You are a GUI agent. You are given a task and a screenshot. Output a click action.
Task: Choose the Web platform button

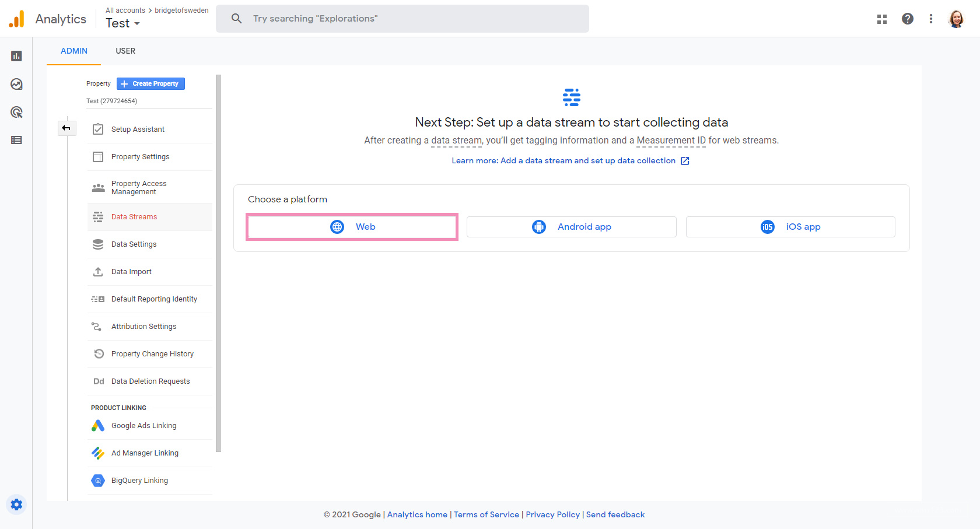pos(352,227)
